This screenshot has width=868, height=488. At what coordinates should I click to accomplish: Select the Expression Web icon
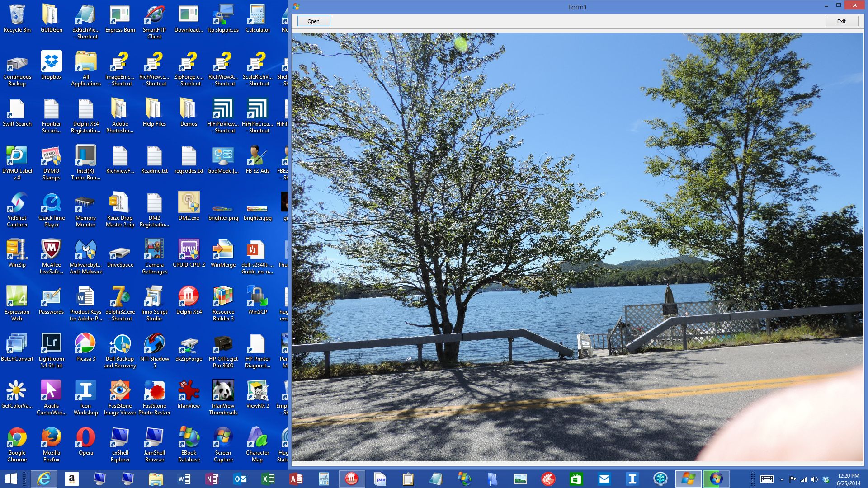17,304
